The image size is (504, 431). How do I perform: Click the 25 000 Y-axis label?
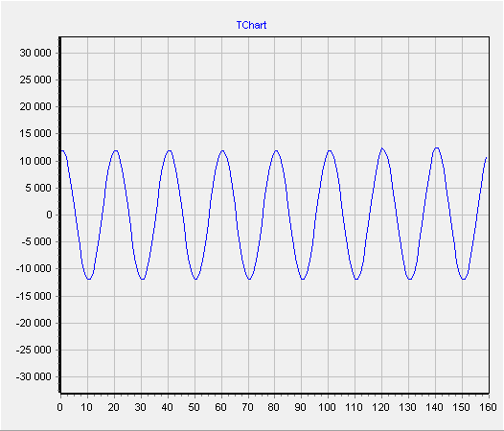click(x=35, y=79)
